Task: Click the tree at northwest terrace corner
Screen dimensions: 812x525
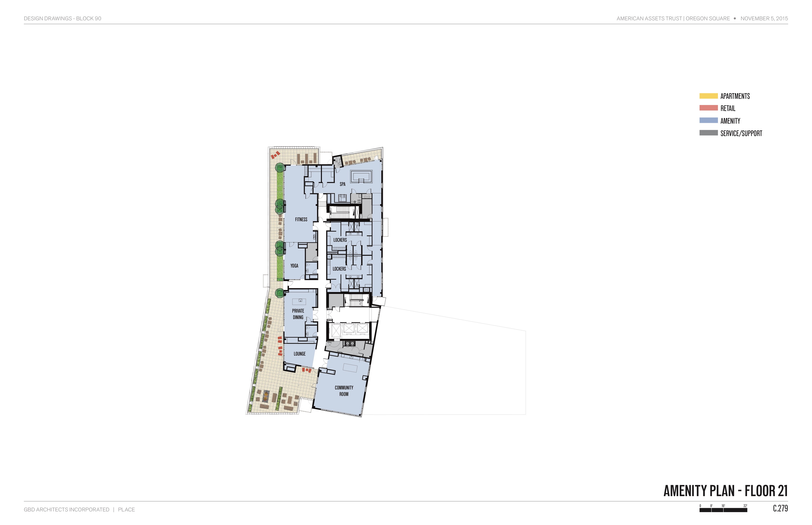Action: pos(280,167)
